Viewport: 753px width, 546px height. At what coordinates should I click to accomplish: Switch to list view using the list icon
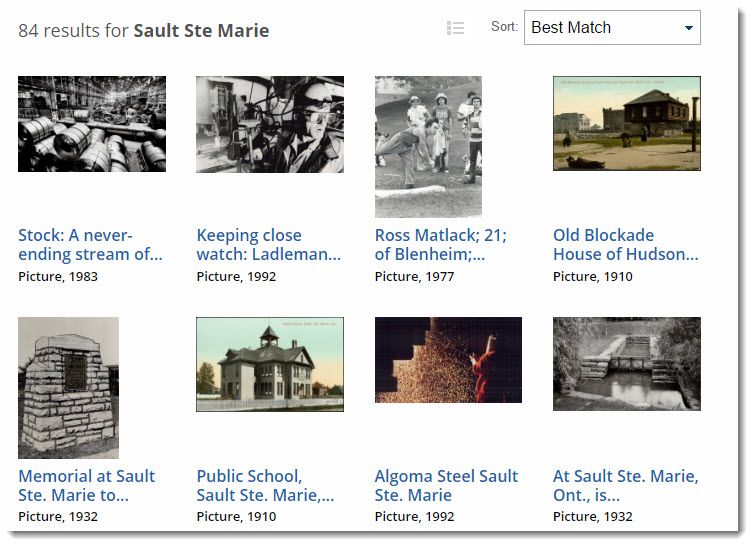(x=455, y=28)
